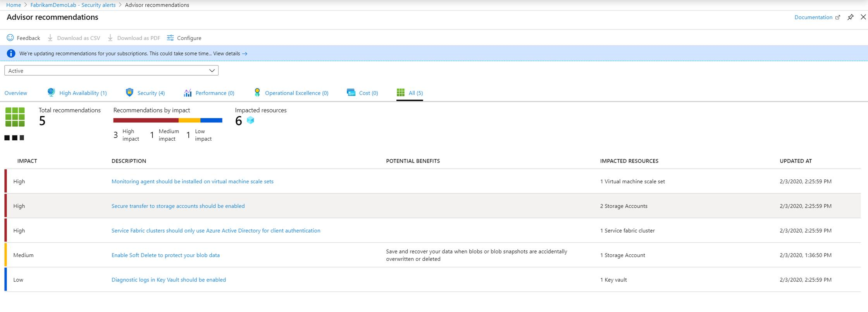Select the All (5) tab
Viewport: 868px width, 312px height.
(x=416, y=93)
